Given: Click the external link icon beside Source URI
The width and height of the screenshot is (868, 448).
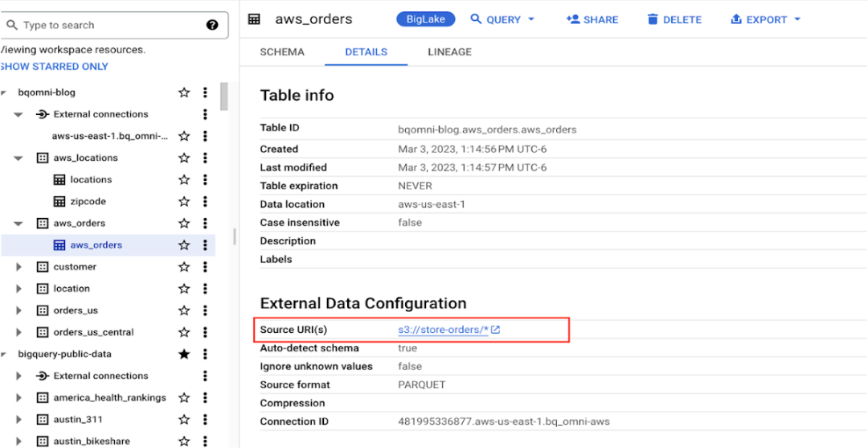Looking at the screenshot, I should click(496, 330).
